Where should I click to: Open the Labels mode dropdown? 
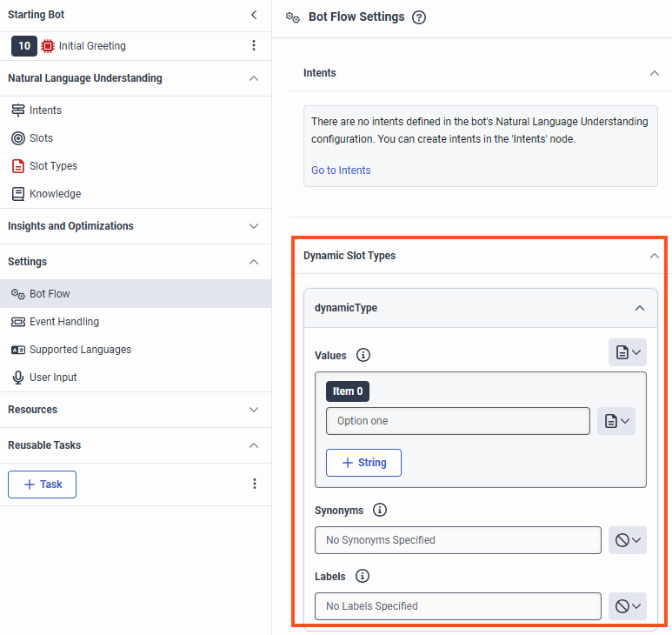pyautogui.click(x=627, y=606)
